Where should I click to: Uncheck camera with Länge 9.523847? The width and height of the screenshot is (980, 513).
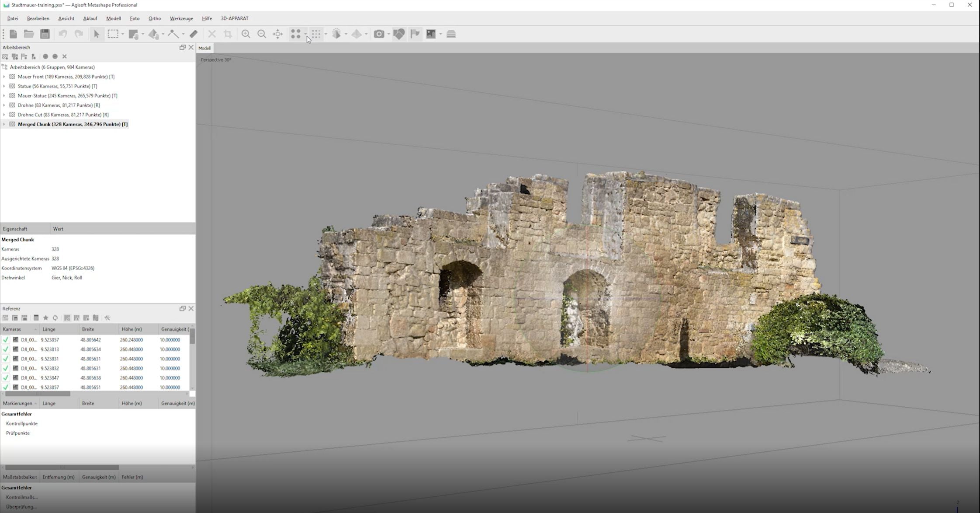coord(5,378)
